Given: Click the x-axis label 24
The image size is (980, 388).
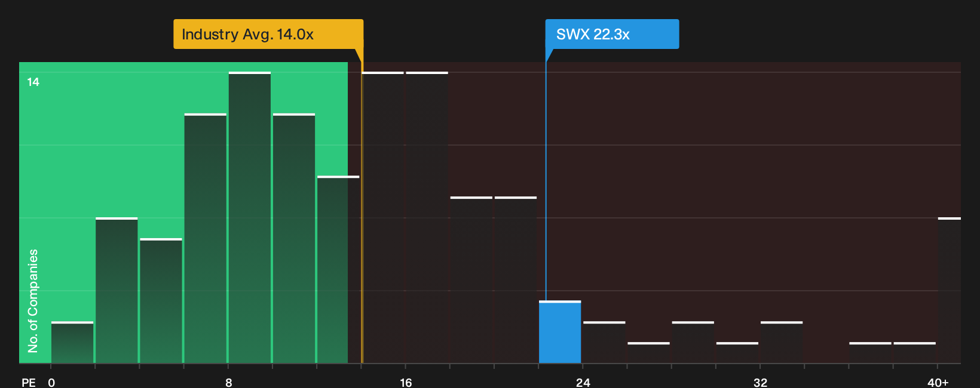Looking at the screenshot, I should coord(583,382).
